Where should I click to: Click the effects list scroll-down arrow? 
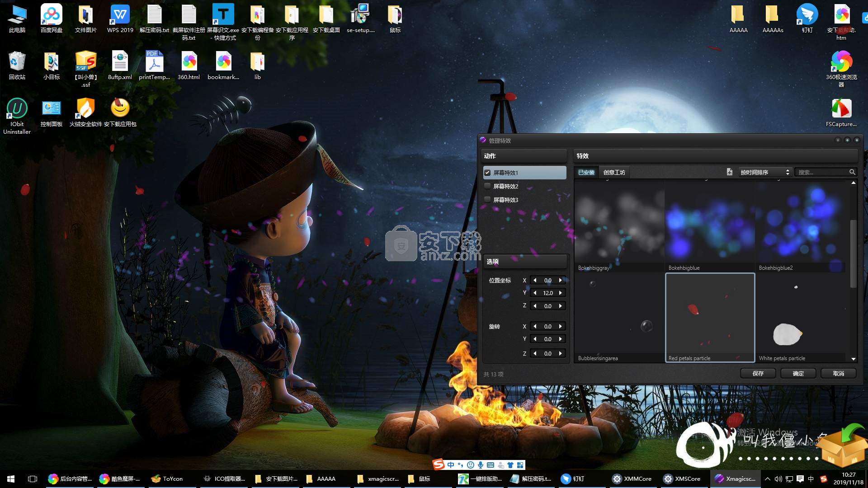click(x=853, y=359)
